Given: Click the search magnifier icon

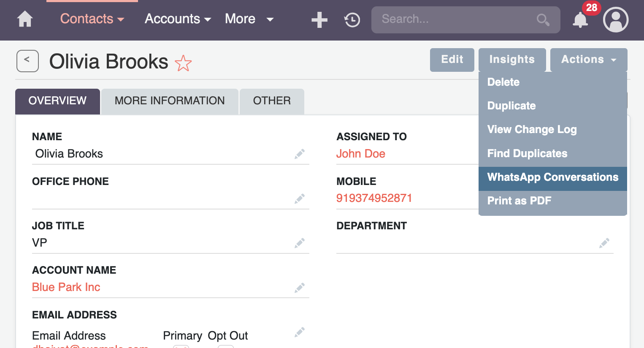Looking at the screenshot, I should [x=543, y=19].
